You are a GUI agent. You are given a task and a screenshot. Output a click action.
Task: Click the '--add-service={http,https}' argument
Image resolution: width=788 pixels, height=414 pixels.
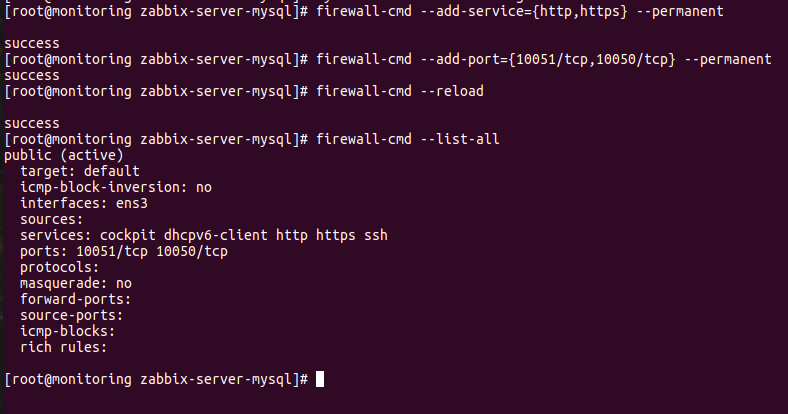tap(524, 11)
